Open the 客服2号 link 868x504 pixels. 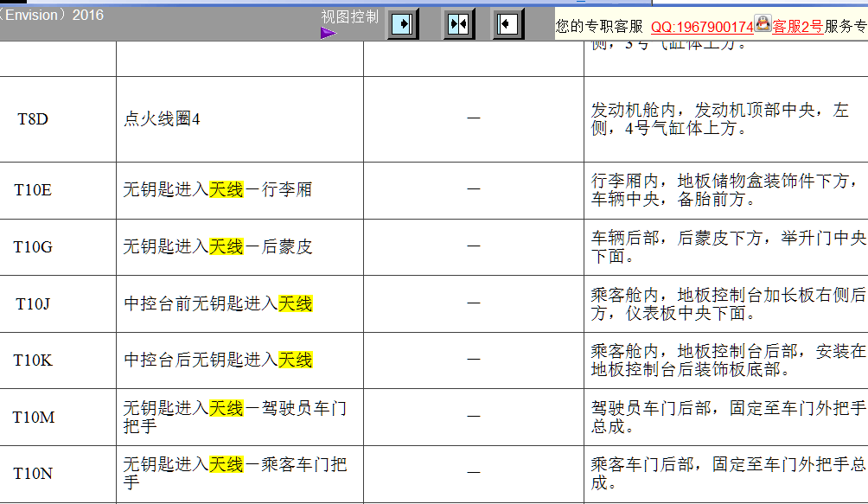[797, 27]
